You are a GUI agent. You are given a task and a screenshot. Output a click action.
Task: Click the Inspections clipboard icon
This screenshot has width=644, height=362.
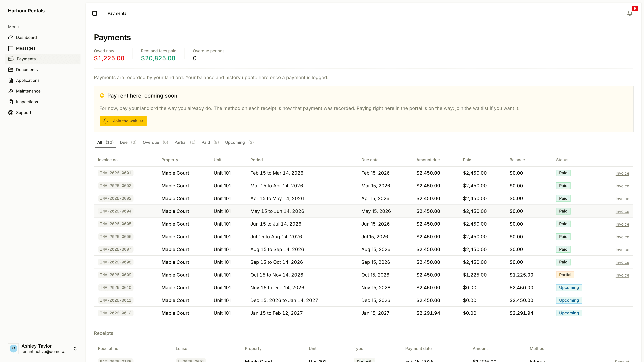point(11,102)
